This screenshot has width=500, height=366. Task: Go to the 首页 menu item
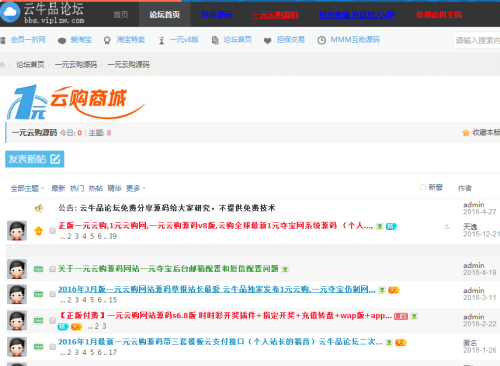(x=121, y=15)
